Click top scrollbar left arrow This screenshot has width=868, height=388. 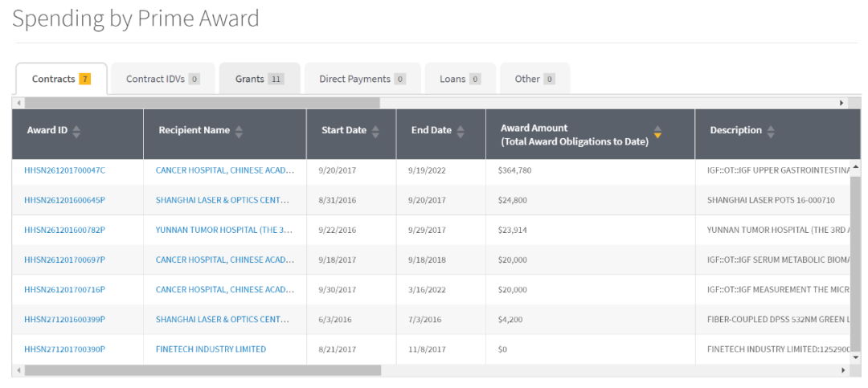click(18, 103)
